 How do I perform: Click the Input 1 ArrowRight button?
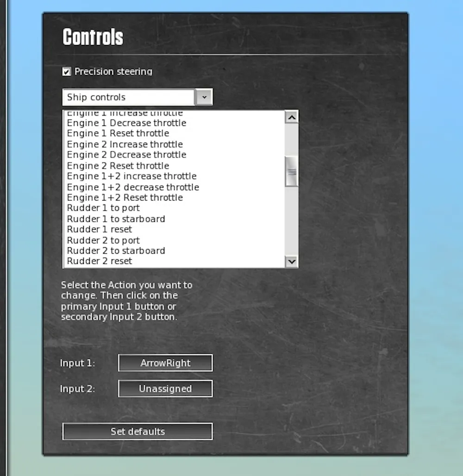click(165, 363)
